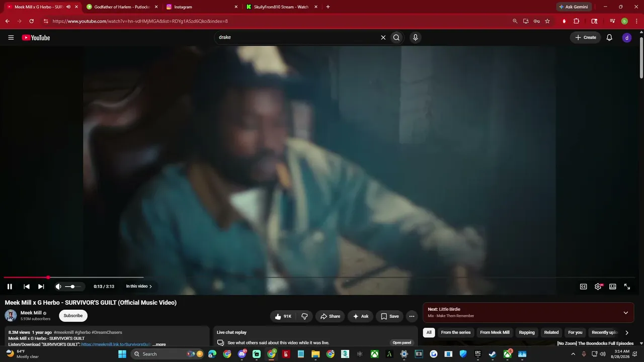Expand the 'In this video' chapters
Image resolution: width=644 pixels, height=362 pixels.
139,287
